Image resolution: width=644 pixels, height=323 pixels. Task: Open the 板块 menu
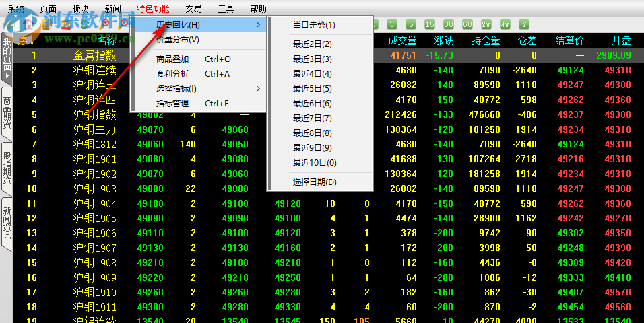click(81, 9)
